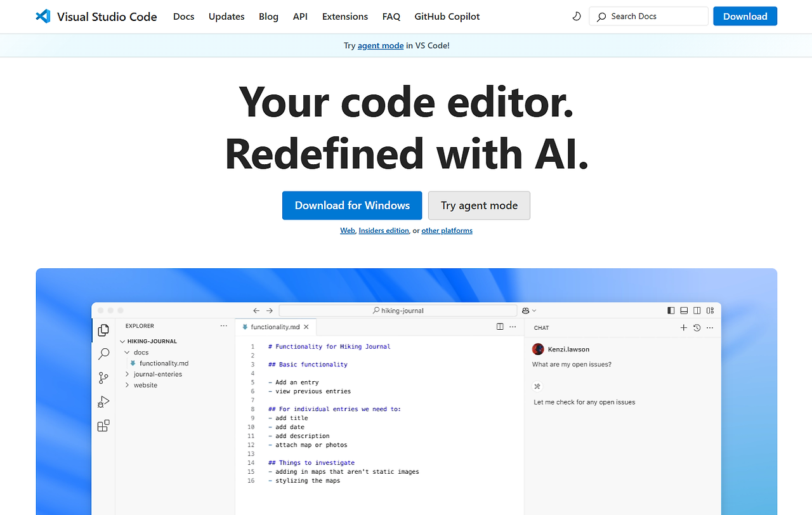Click the line "- attach map or photos"
Image resolution: width=812 pixels, height=515 pixels.
308,445
